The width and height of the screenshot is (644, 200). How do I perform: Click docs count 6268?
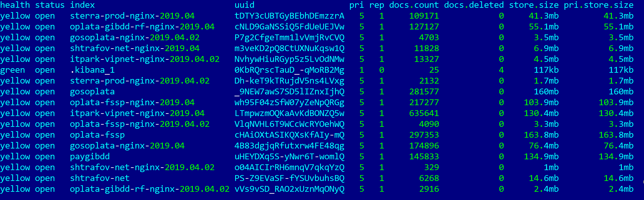[429, 178]
